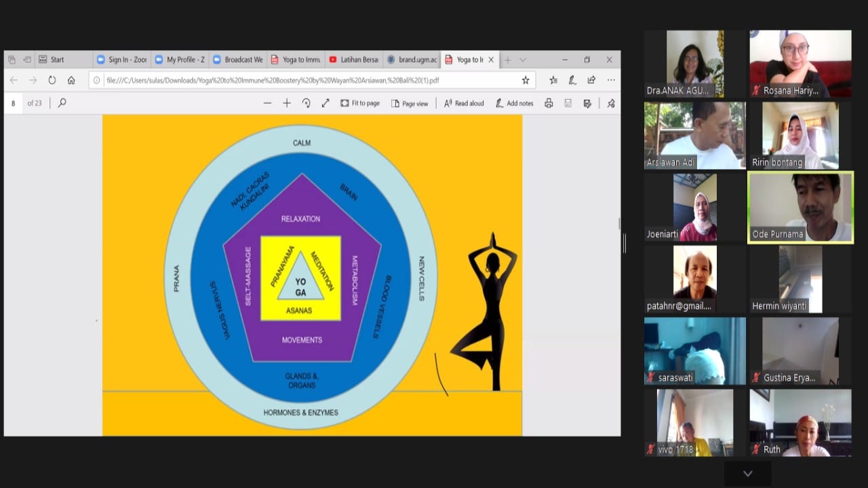Toggle Read aloud for the PDF
Viewport: 868px width, 488px height.
(464, 103)
